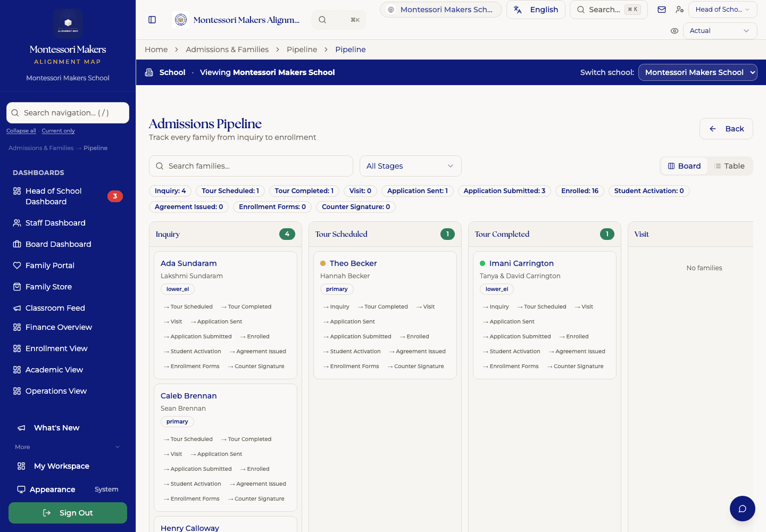Filter by Tour Scheduled: 1 chip
The width and height of the screenshot is (766, 532).
(x=230, y=191)
